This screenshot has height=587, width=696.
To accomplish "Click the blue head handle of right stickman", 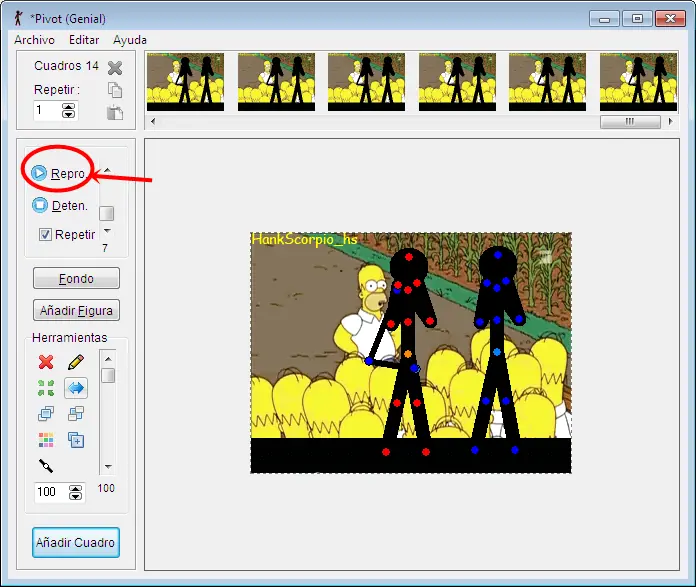I will [x=498, y=255].
